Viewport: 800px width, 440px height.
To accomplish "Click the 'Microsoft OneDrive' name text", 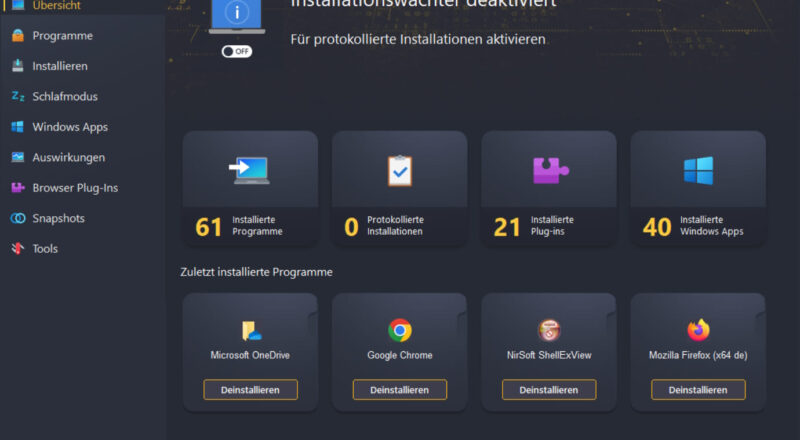I will [x=250, y=355].
